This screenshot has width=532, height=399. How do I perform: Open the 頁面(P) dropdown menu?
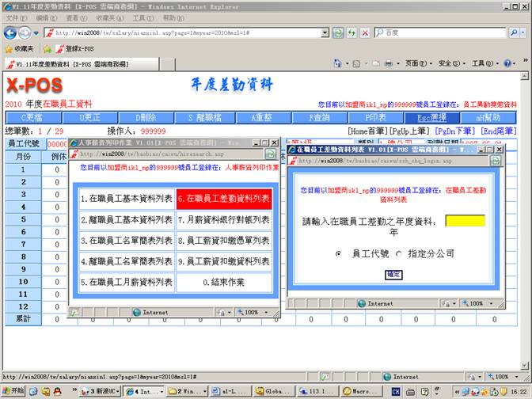coord(418,63)
